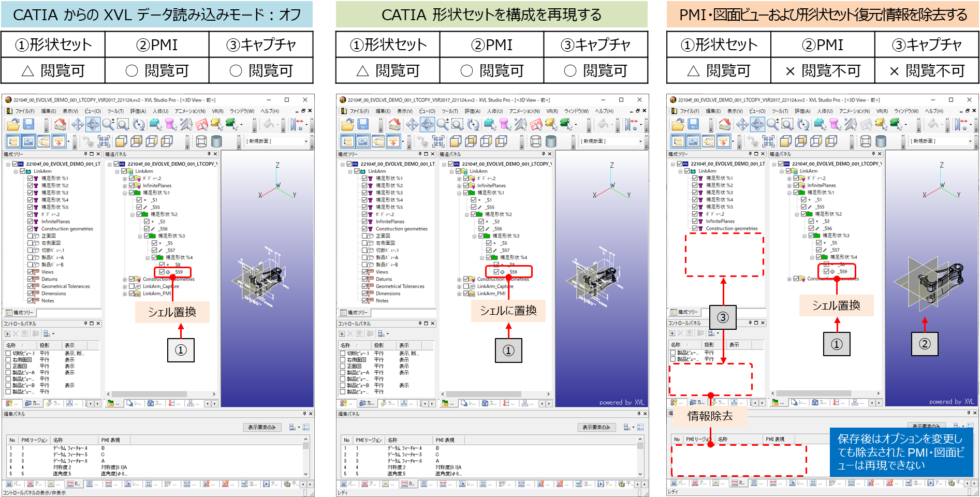Open 新規断面 dropdown in right window
The width and height of the screenshot is (980, 497).
(x=970, y=141)
